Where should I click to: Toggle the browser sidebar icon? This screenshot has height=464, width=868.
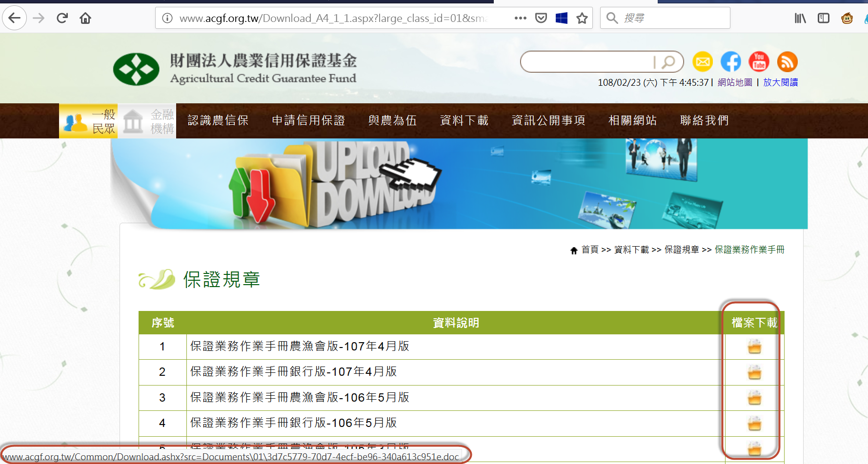[824, 18]
